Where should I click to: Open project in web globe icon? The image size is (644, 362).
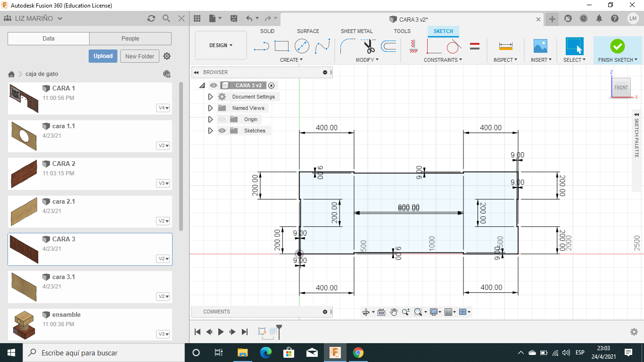click(x=167, y=74)
